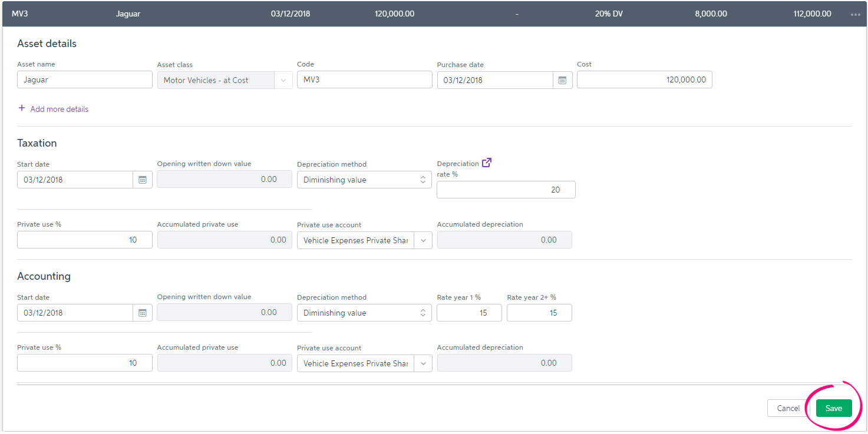Open depreciation rate external link icon
This screenshot has height=434, width=868.
487,163
